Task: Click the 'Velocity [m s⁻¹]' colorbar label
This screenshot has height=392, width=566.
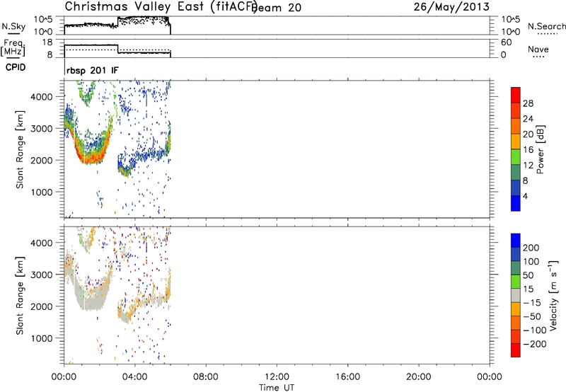Action: click(553, 295)
